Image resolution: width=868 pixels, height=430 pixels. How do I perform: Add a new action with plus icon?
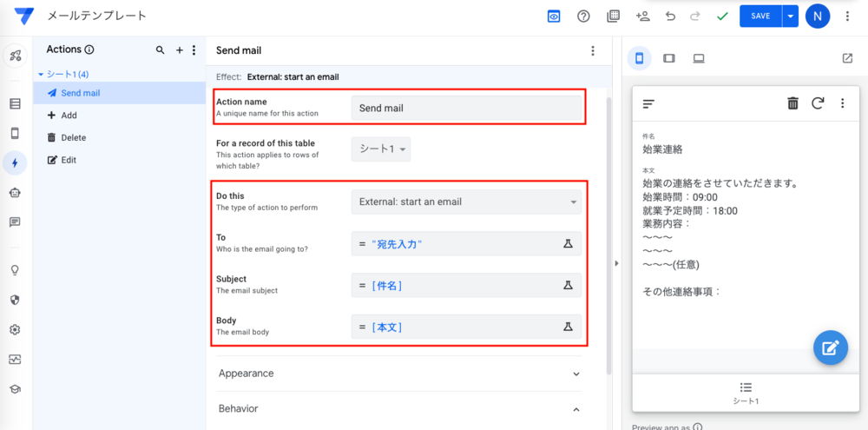pos(180,50)
